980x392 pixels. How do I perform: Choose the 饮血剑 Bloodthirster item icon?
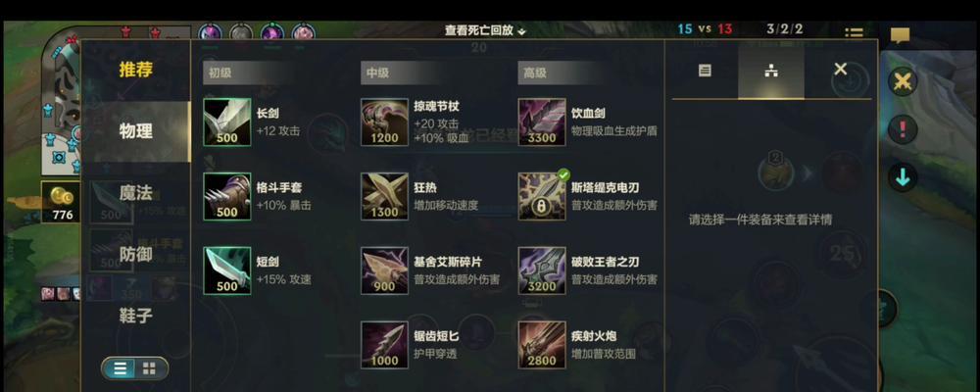[x=542, y=122]
